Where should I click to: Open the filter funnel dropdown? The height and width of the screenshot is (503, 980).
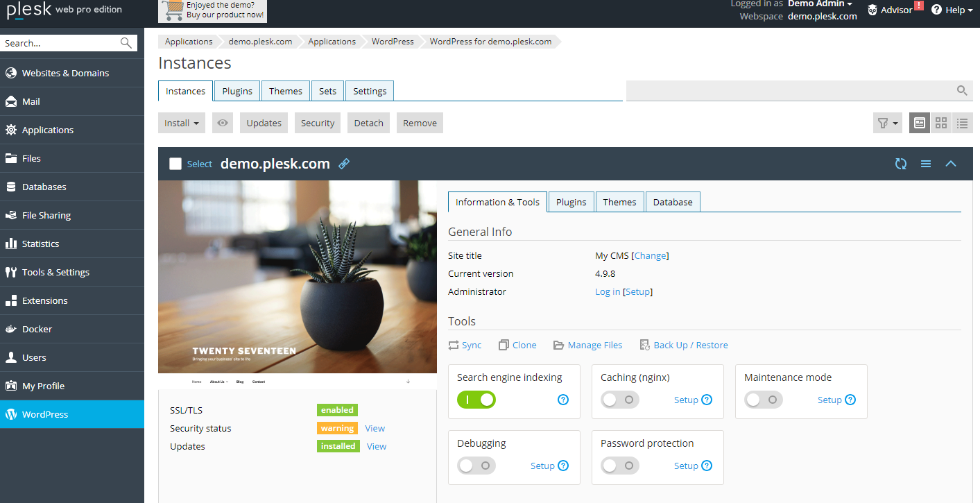coord(888,123)
